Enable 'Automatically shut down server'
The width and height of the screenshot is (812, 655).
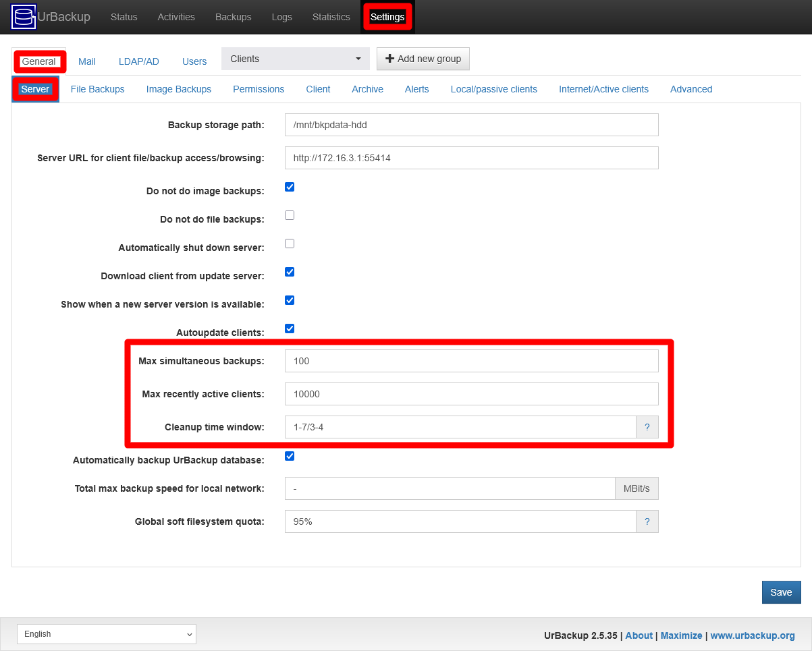289,244
